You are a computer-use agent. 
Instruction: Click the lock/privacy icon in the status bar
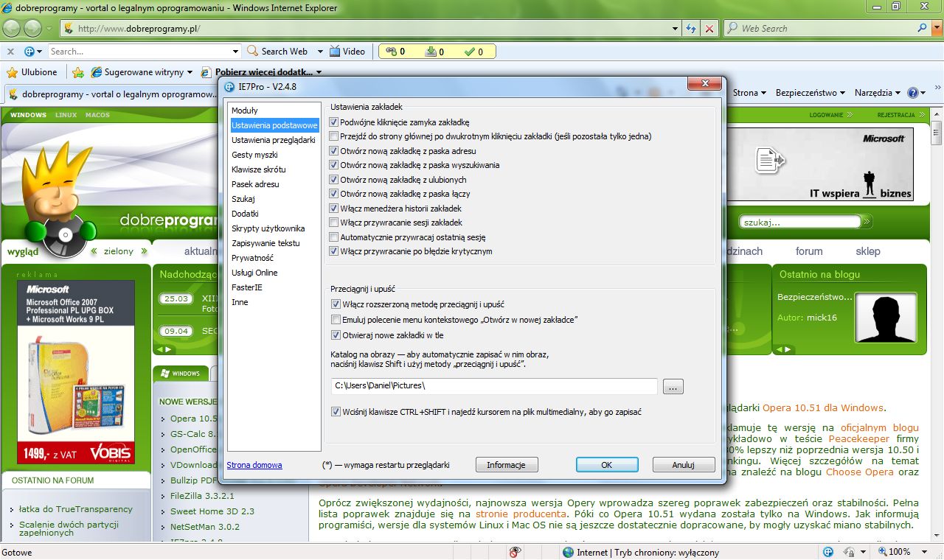(x=848, y=552)
